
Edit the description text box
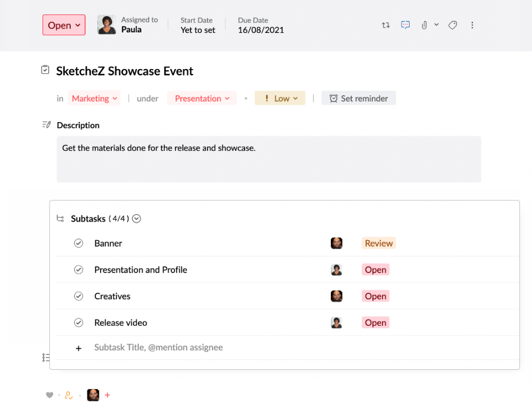click(269, 159)
